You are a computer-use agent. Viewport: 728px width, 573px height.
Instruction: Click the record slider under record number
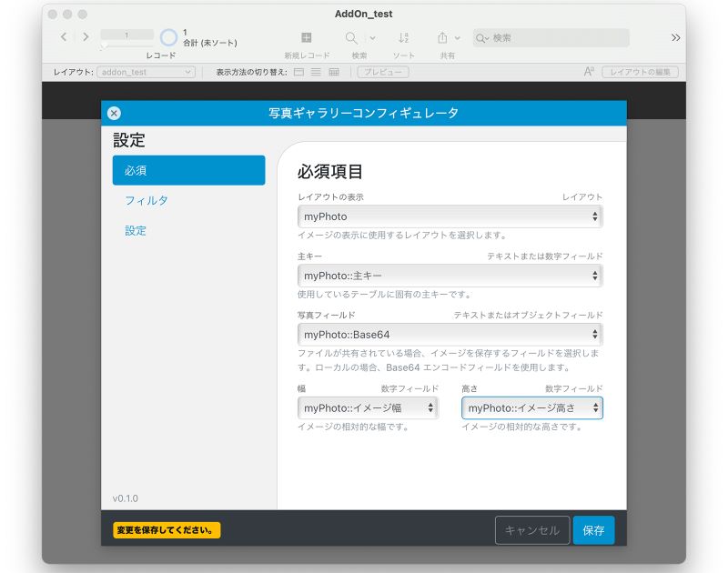[126, 45]
